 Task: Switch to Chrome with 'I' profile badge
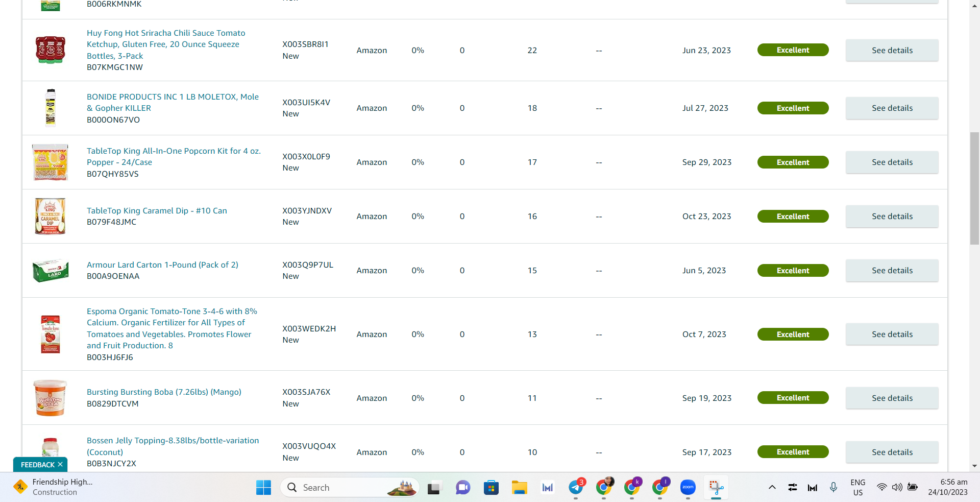tap(660, 488)
